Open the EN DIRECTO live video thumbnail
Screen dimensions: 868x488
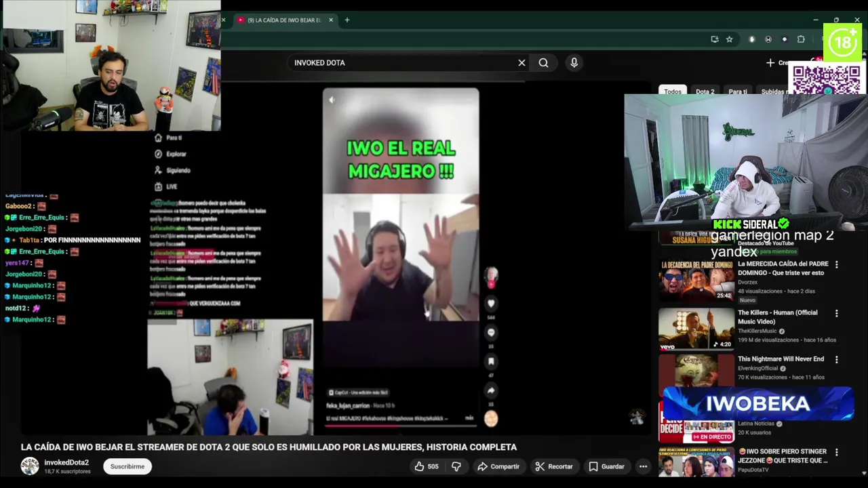point(696,422)
